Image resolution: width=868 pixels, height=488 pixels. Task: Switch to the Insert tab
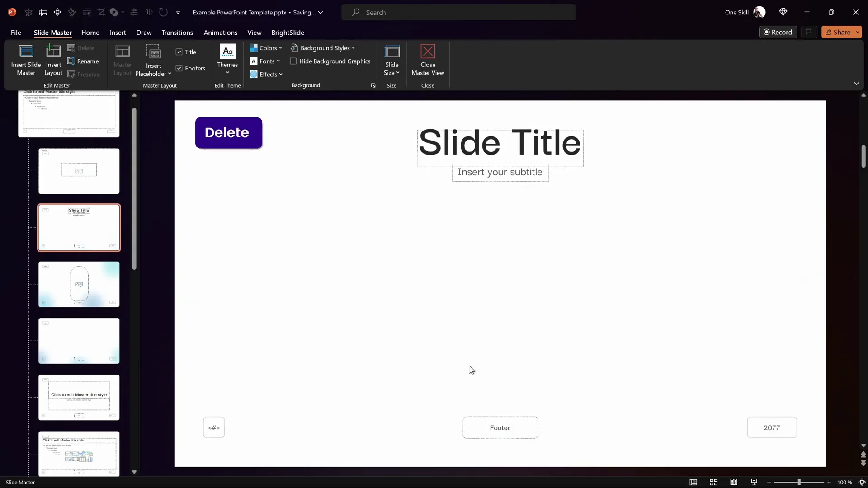(118, 33)
